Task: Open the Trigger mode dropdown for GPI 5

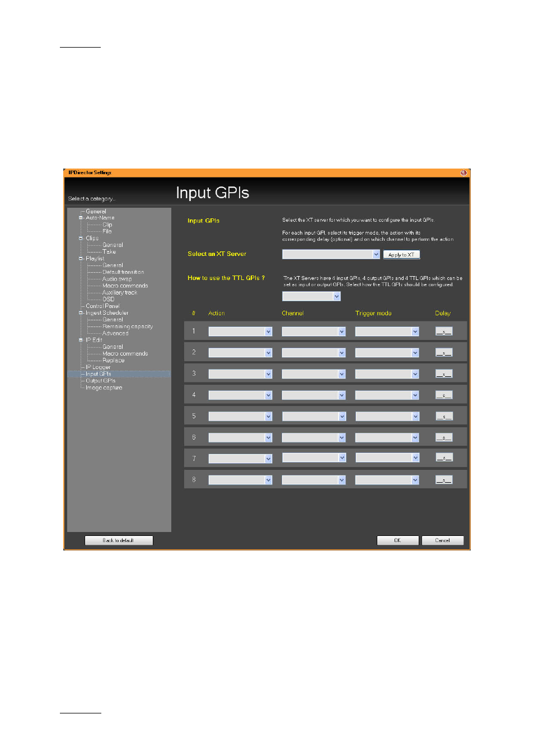Action: (x=387, y=417)
